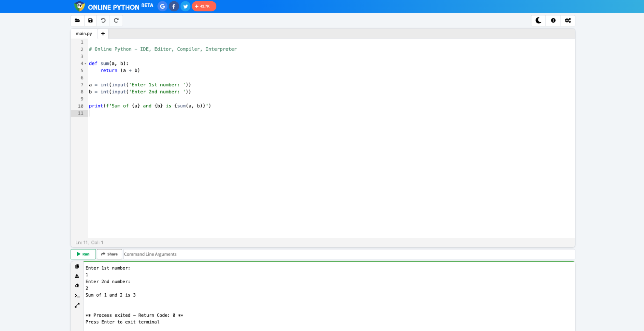The height and width of the screenshot is (331, 644).
Task: Click 'Press Enter to exit terminal' line
Action: [x=123, y=322]
